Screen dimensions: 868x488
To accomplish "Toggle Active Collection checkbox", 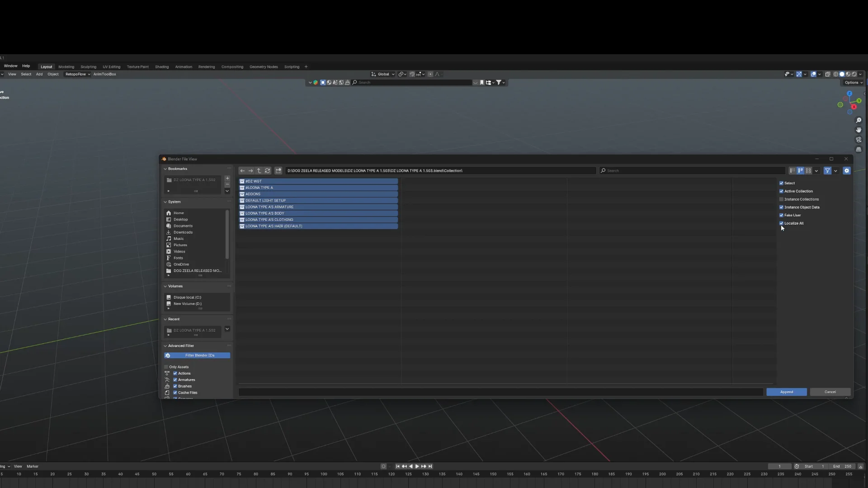I will (781, 191).
